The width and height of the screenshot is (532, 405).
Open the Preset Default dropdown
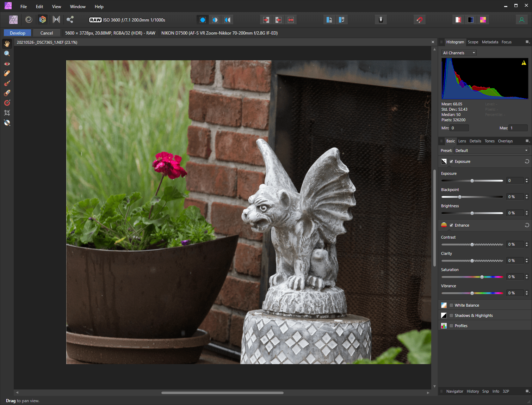[491, 151]
